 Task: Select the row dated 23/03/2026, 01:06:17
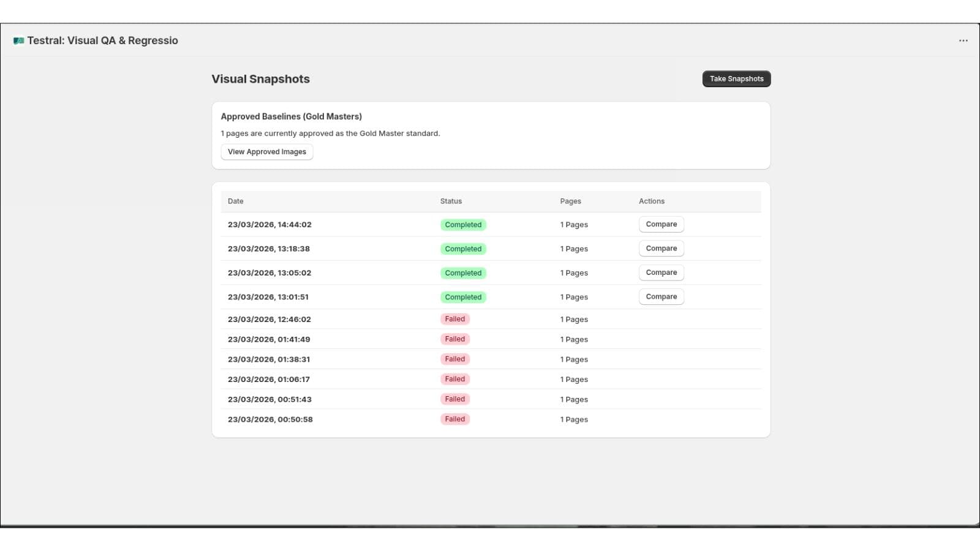click(491, 380)
